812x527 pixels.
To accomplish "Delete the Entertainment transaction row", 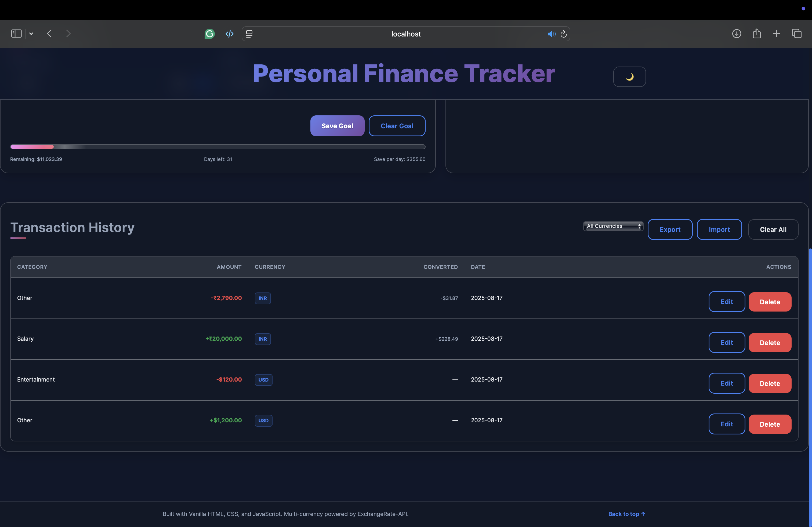I will 769,383.
